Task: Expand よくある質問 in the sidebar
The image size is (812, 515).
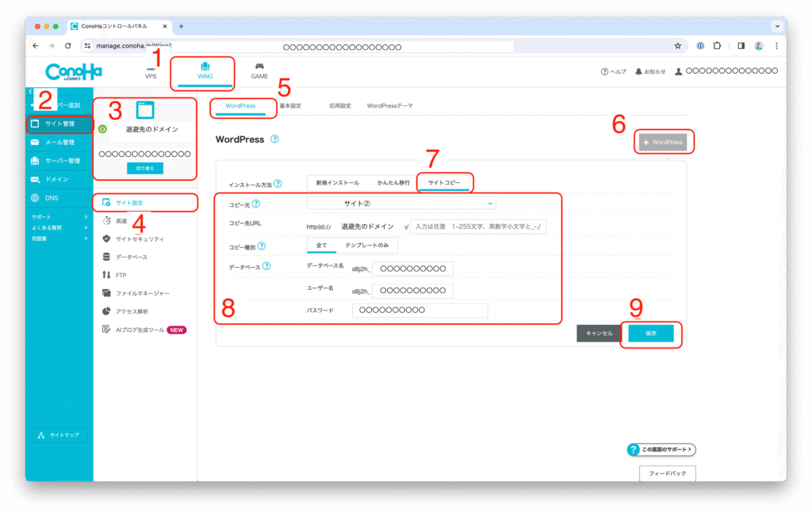Action: click(59, 227)
